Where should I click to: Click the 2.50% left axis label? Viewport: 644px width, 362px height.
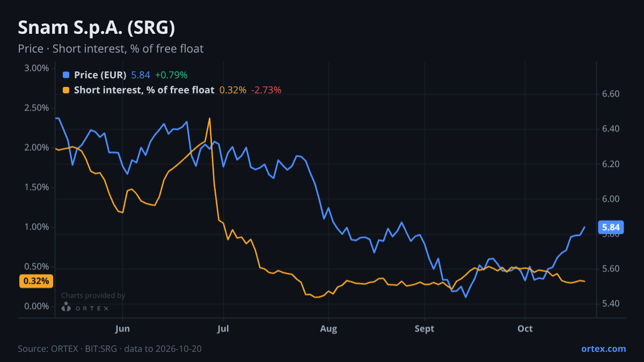point(37,108)
